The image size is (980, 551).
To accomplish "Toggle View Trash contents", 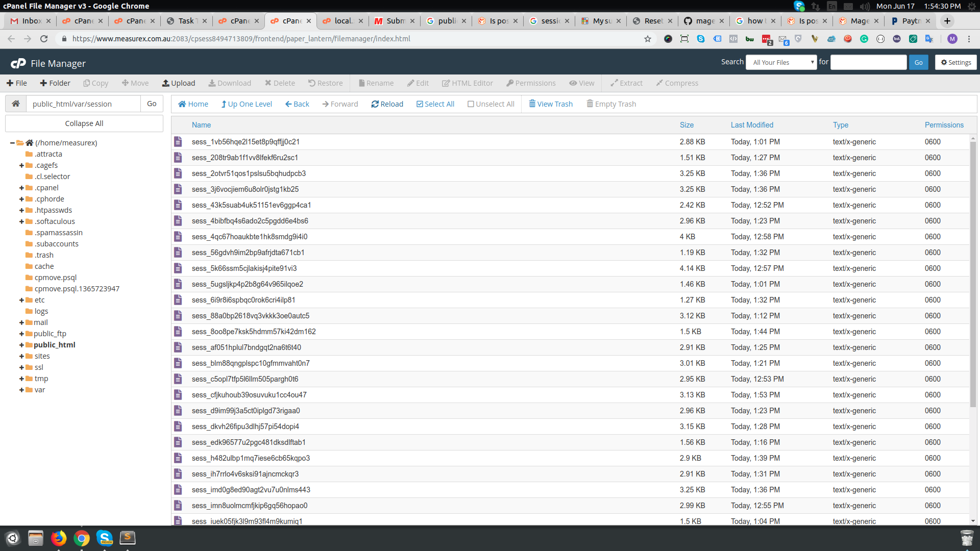I will click(551, 104).
